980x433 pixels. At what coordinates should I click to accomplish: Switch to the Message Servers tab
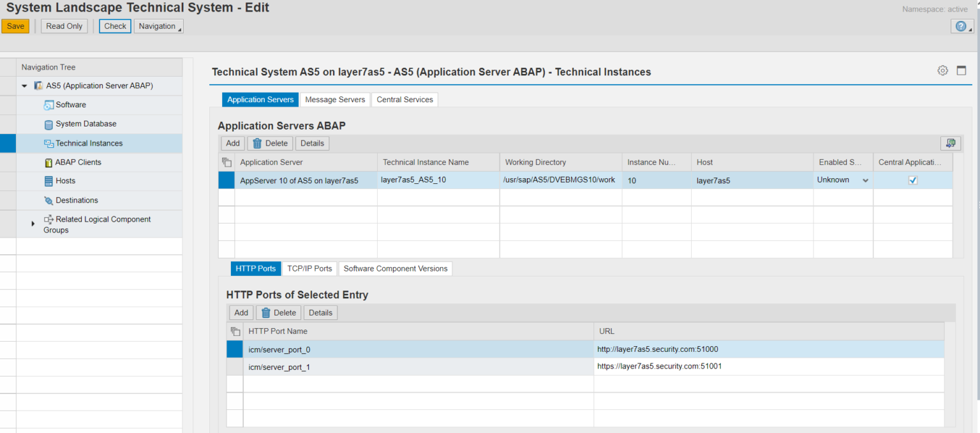(x=335, y=100)
